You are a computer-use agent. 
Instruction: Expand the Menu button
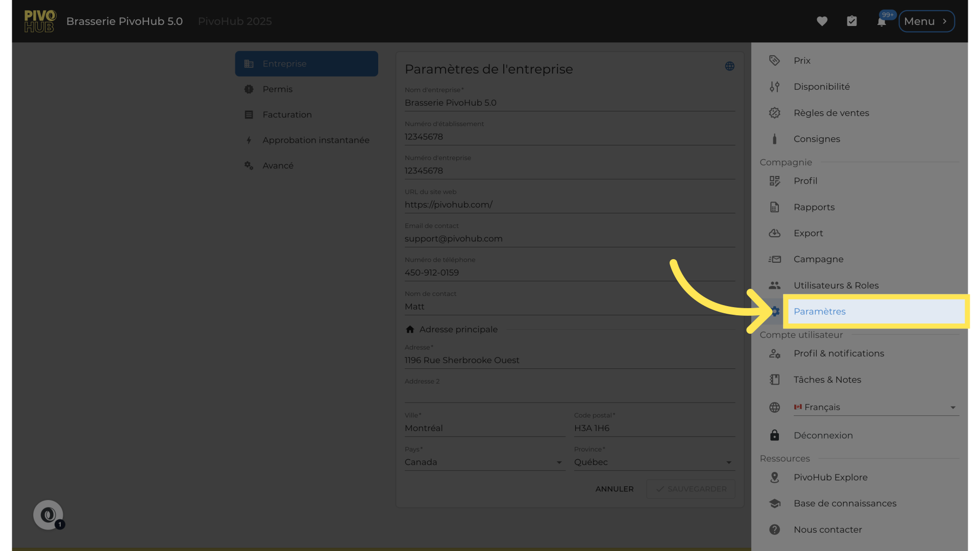pyautogui.click(x=926, y=21)
